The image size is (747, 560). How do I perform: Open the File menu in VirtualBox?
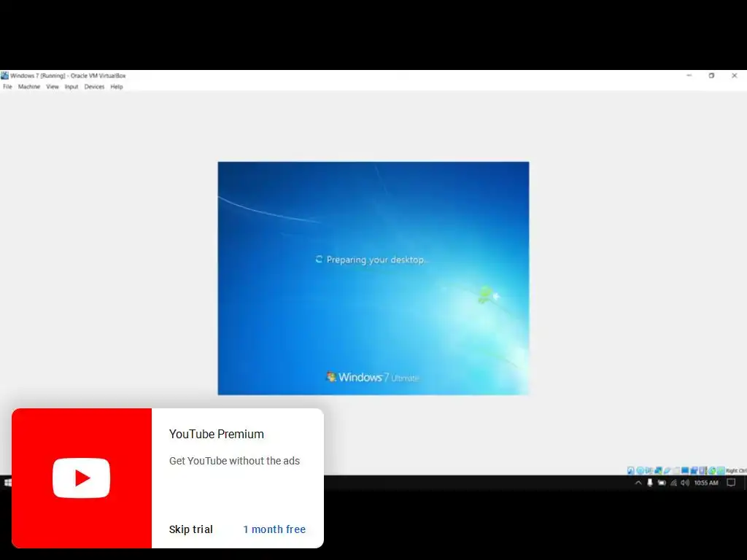(7, 87)
